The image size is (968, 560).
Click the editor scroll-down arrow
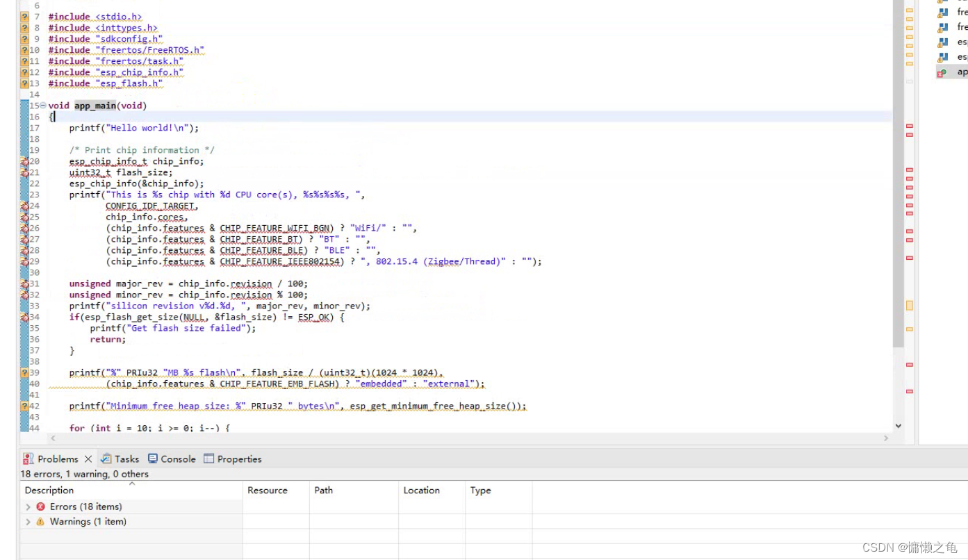898,425
